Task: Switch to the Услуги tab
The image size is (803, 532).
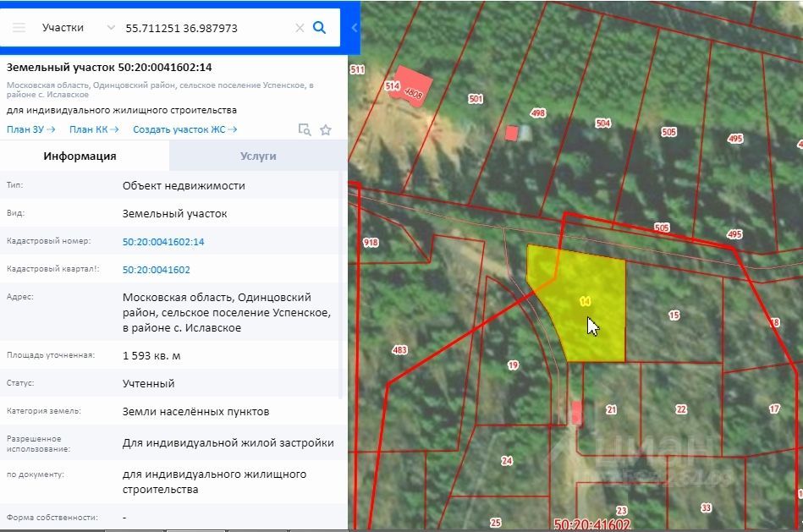Action: pyautogui.click(x=258, y=156)
